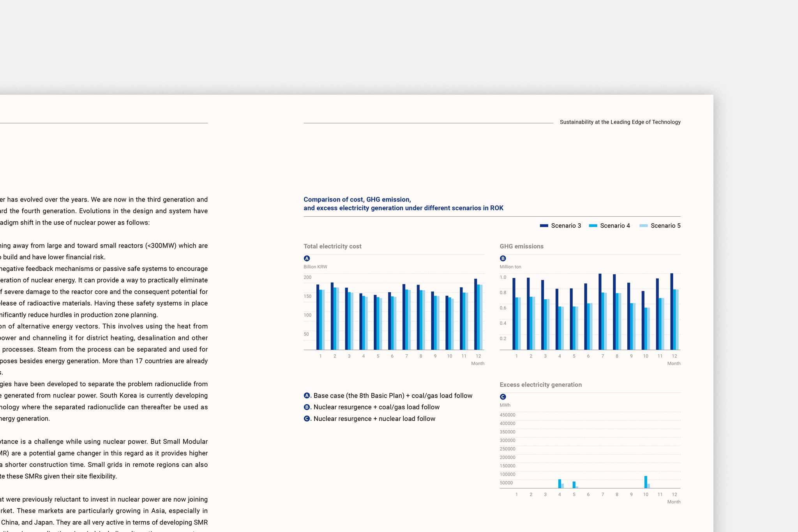Click the circled B icon above Million ton
798x532 pixels.
click(x=503, y=258)
